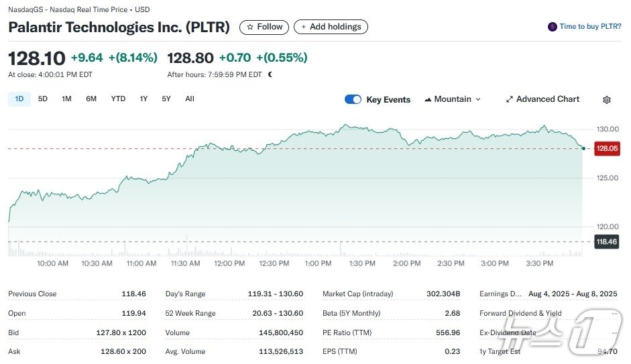Screen dimensions: 631x364
Task: Click the Add holdings button
Action: (331, 27)
